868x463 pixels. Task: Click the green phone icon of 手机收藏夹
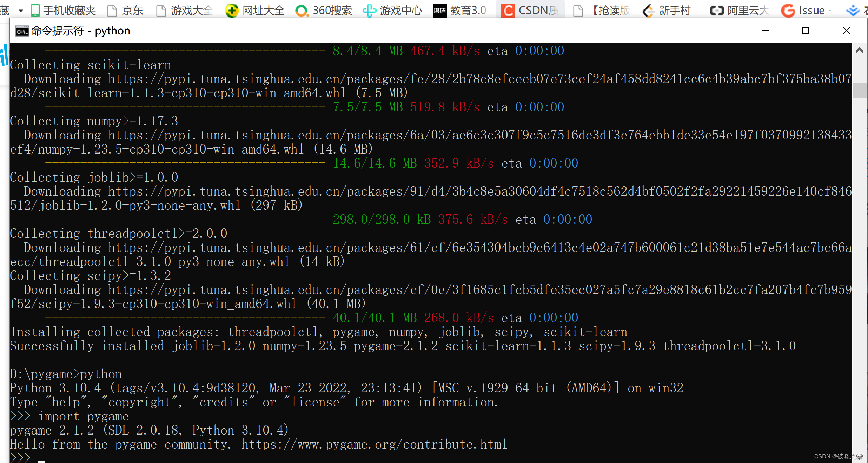pos(35,11)
